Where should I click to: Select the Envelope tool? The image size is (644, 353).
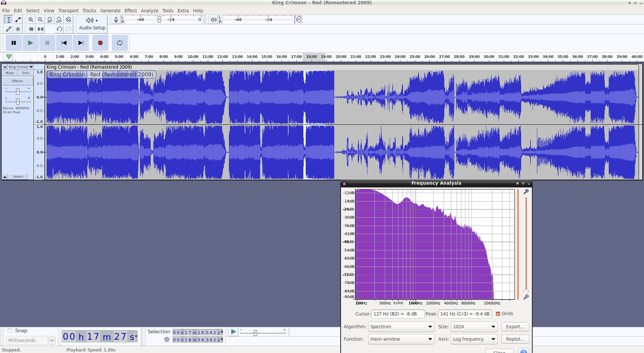tap(18, 20)
